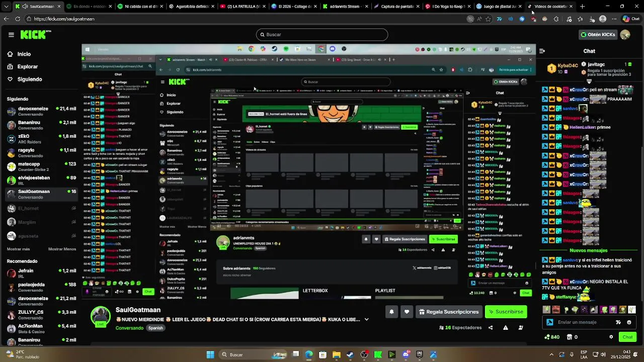Image resolution: width=644 pixels, height=362 pixels.
Task: Open Bananirou channel in Siguiendo list
Action: [41, 125]
